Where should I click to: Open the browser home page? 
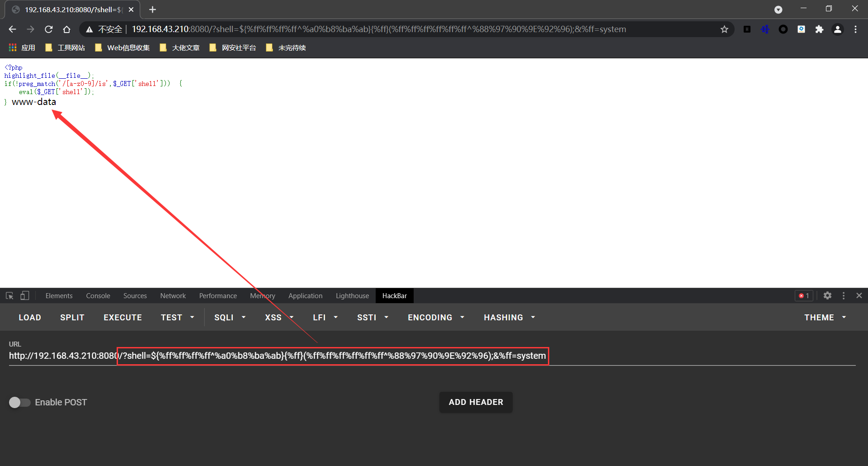pyautogui.click(x=66, y=29)
